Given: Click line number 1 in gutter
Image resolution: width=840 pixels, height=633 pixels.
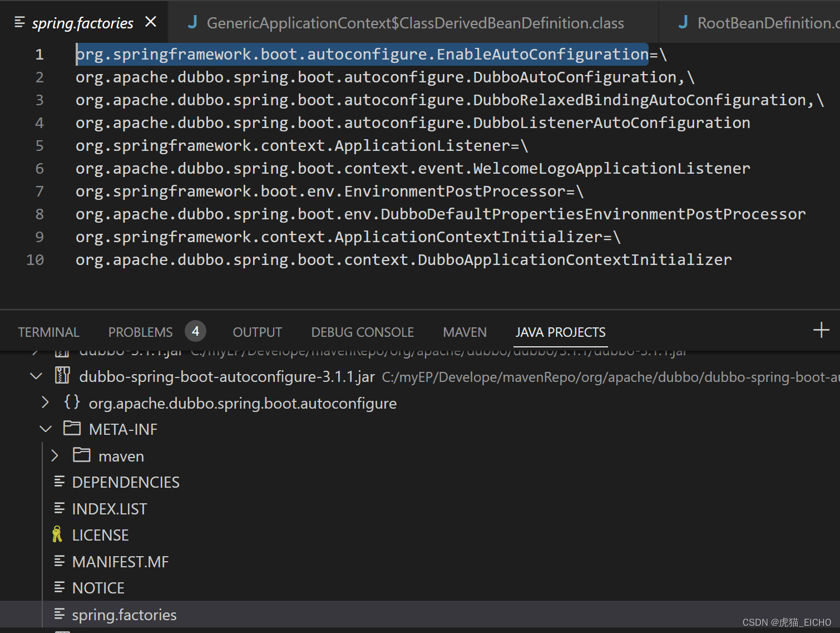Looking at the screenshot, I should pyautogui.click(x=39, y=55).
